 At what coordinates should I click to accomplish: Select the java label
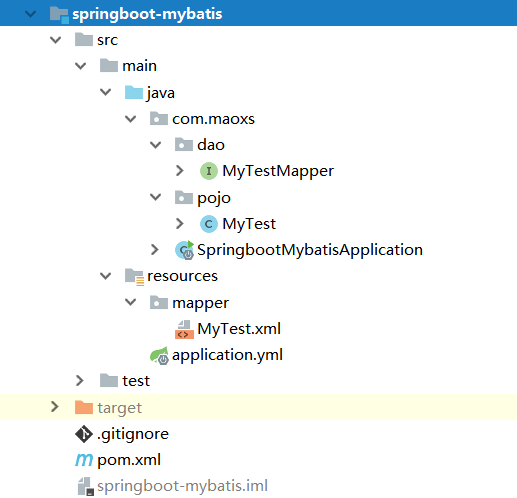pos(160,93)
